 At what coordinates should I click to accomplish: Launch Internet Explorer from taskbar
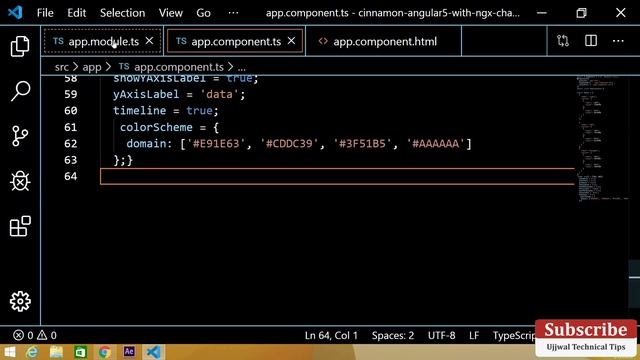click(x=32, y=352)
